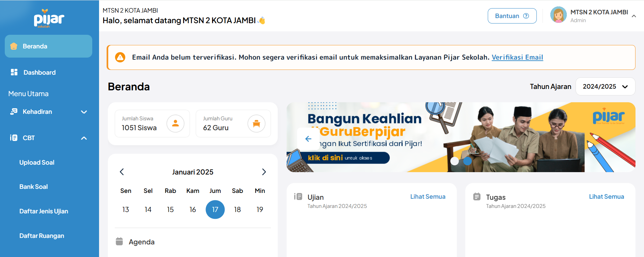Click the teacher desk icon in Jumlah Guru

tap(256, 123)
